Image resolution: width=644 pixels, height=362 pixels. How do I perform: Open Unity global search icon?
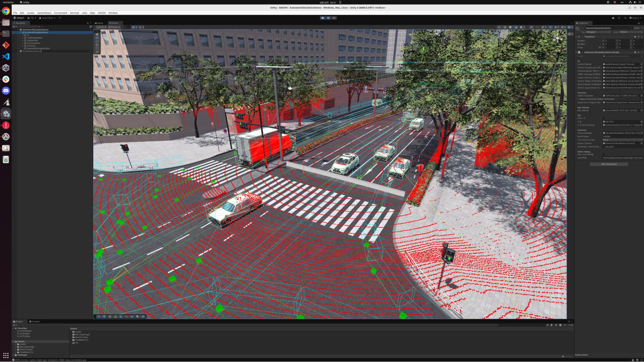[625, 18]
